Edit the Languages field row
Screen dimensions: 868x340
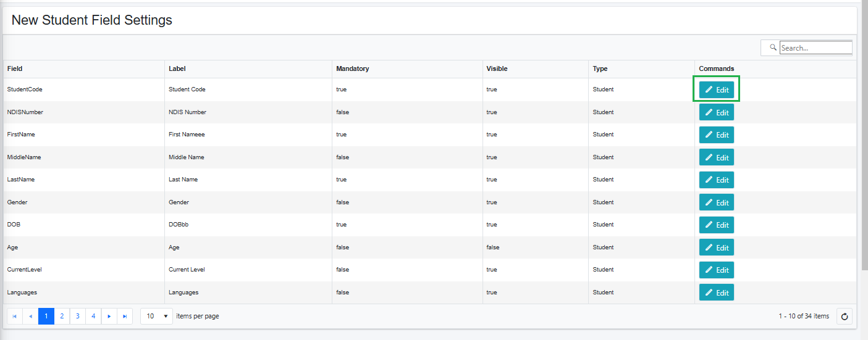pyautogui.click(x=717, y=292)
